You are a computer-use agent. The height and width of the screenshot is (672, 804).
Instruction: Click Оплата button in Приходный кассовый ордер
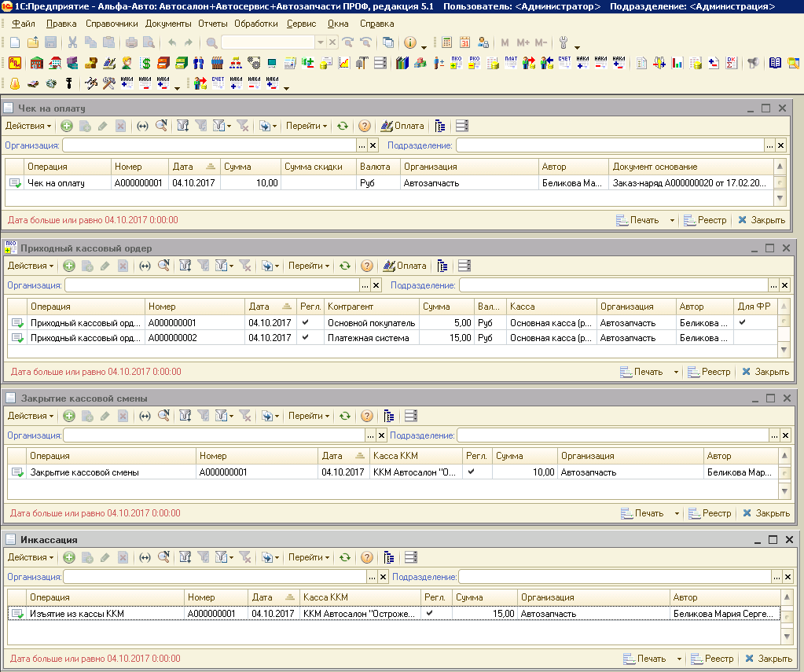click(405, 266)
